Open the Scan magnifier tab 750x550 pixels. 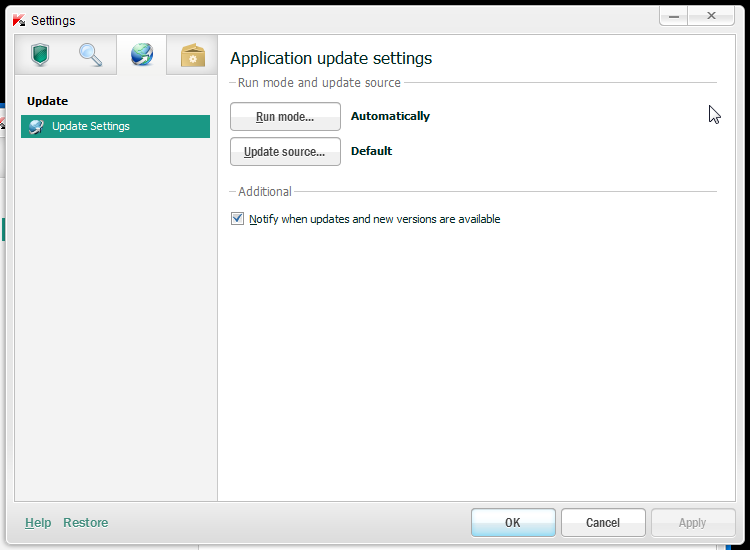click(90, 55)
